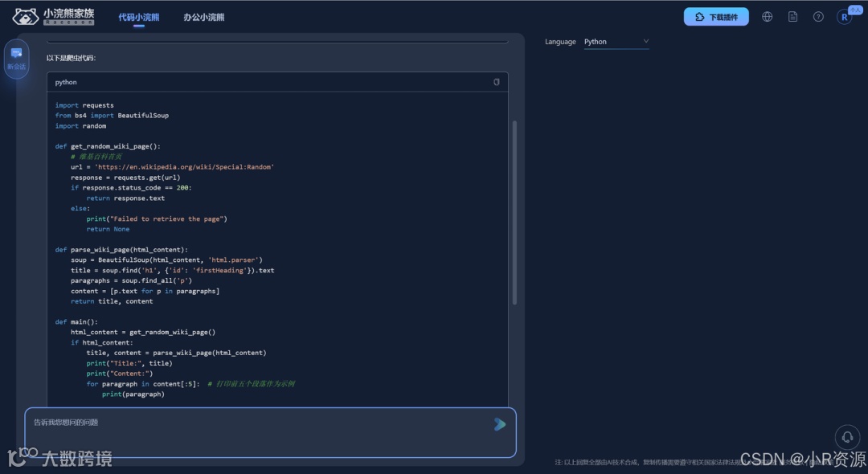Screen dimensions: 868x474
Task: Open the help question mark icon
Action: (x=818, y=17)
